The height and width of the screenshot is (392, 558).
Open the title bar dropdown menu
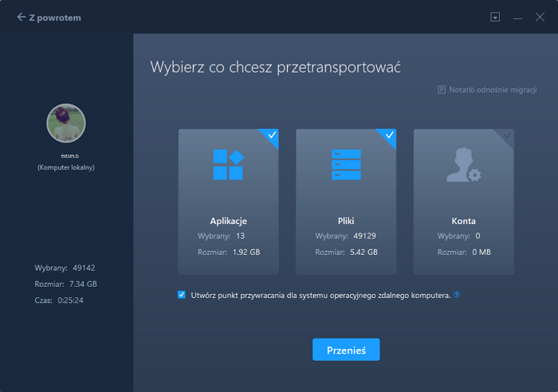[495, 17]
